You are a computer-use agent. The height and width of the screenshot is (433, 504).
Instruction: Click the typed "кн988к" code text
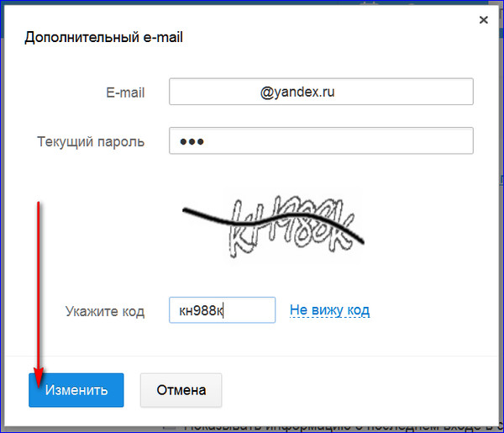coord(202,310)
